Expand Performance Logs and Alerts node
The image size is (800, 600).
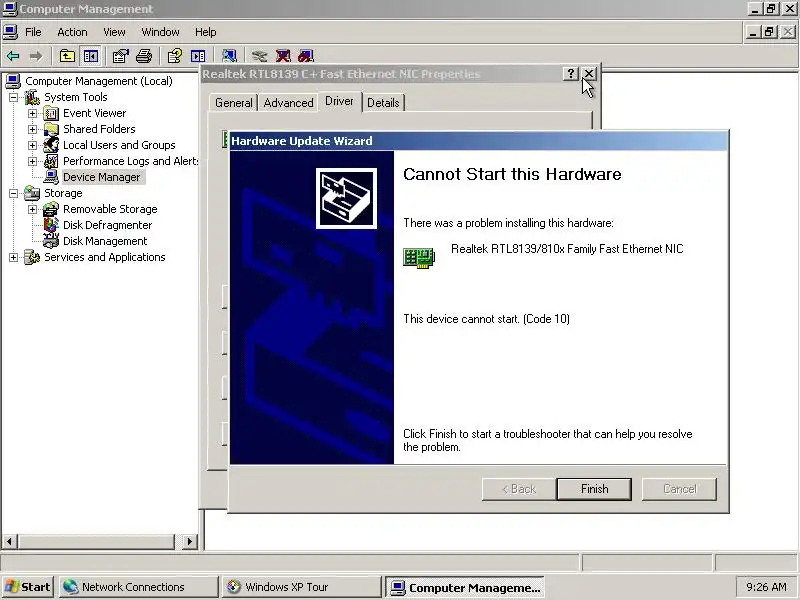click(33, 161)
